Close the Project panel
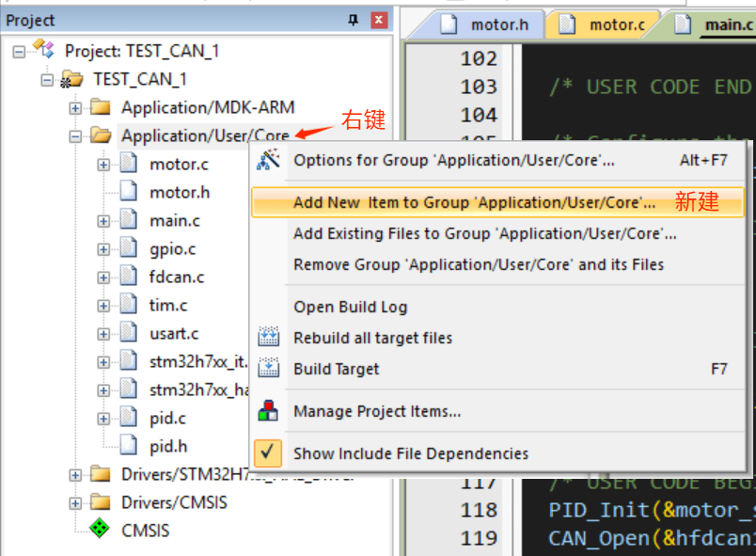This screenshot has height=556, width=756. click(x=378, y=20)
